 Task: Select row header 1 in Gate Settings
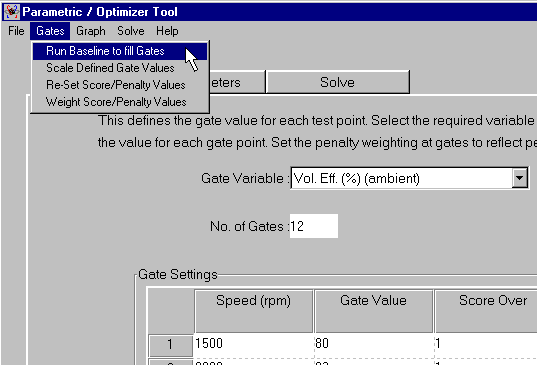tap(171, 345)
